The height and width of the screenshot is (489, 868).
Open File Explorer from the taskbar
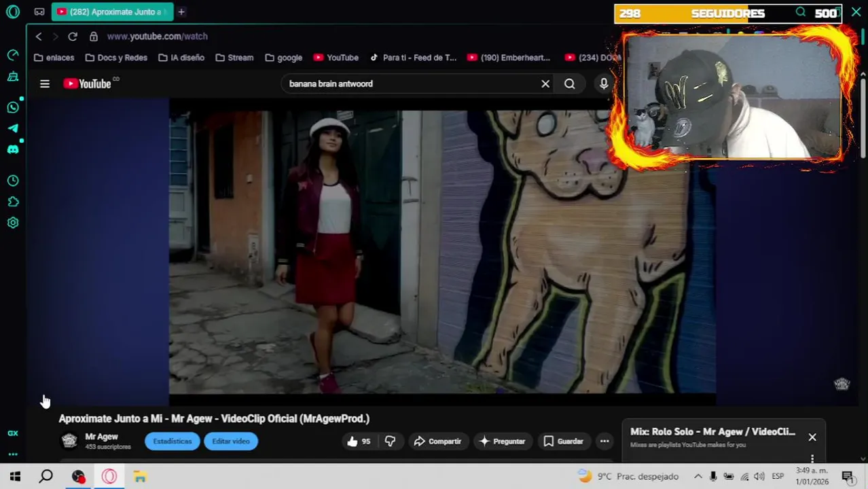point(140,477)
